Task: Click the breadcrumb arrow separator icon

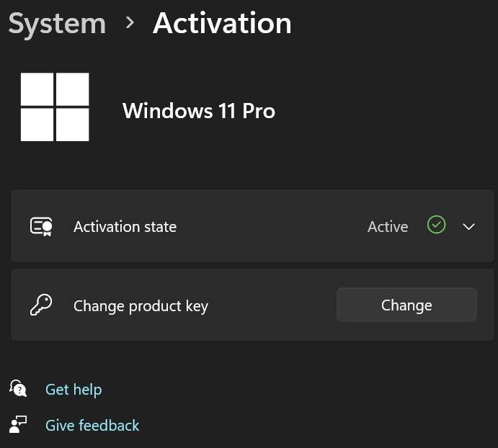Action: 130,23
